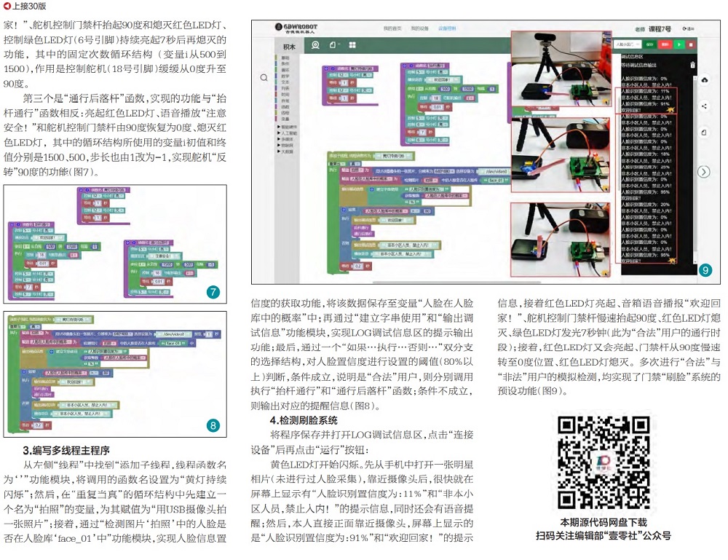
Task: Click the red stop button
Action: click(x=691, y=45)
